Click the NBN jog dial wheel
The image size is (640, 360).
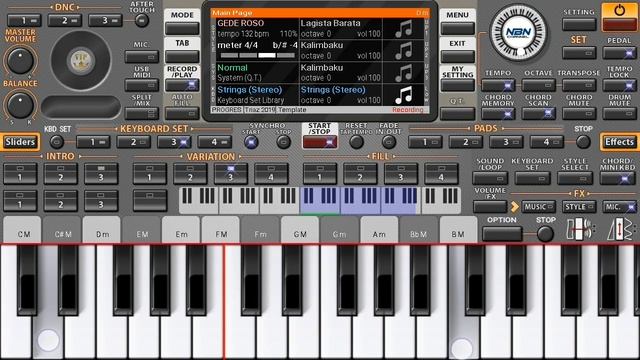(518, 33)
